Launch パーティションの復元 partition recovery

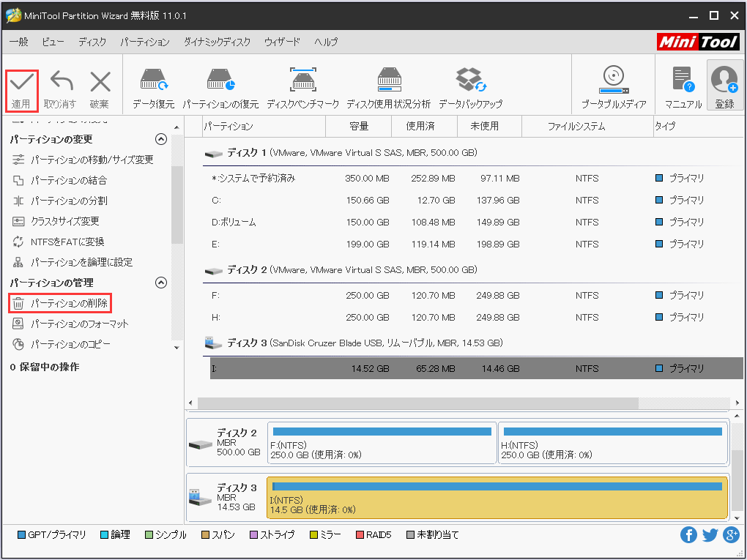click(220, 89)
